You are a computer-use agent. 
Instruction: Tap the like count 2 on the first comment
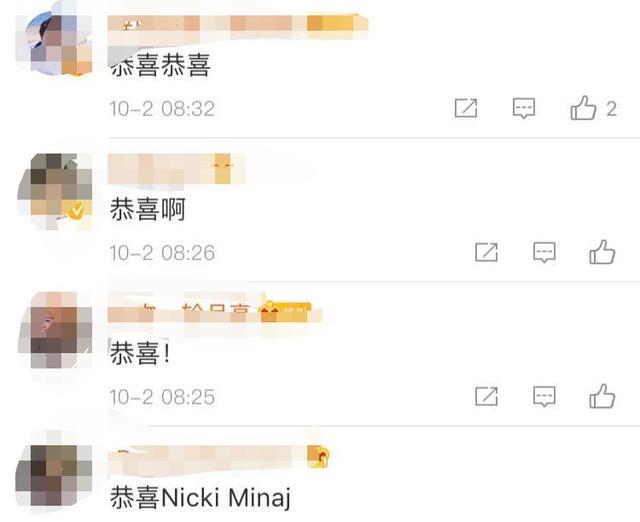[611, 109]
